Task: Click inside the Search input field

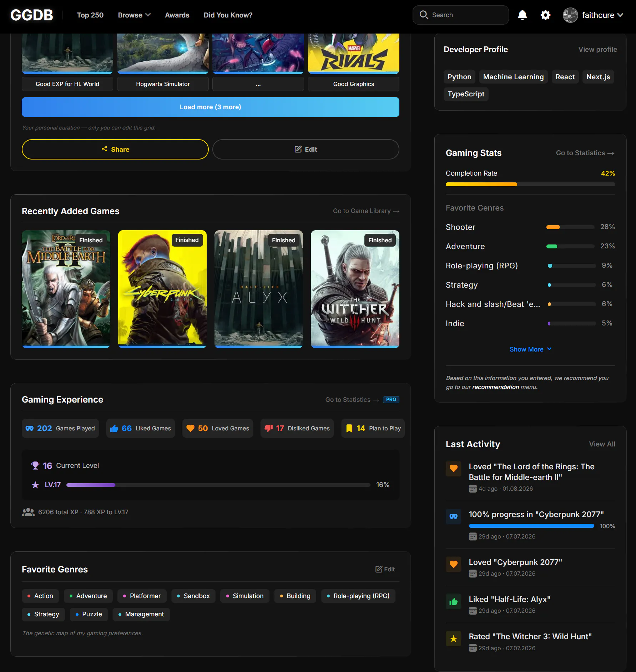Action: tap(460, 15)
